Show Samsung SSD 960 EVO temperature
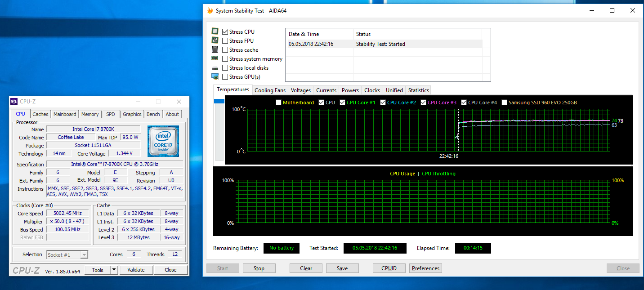 504,103
